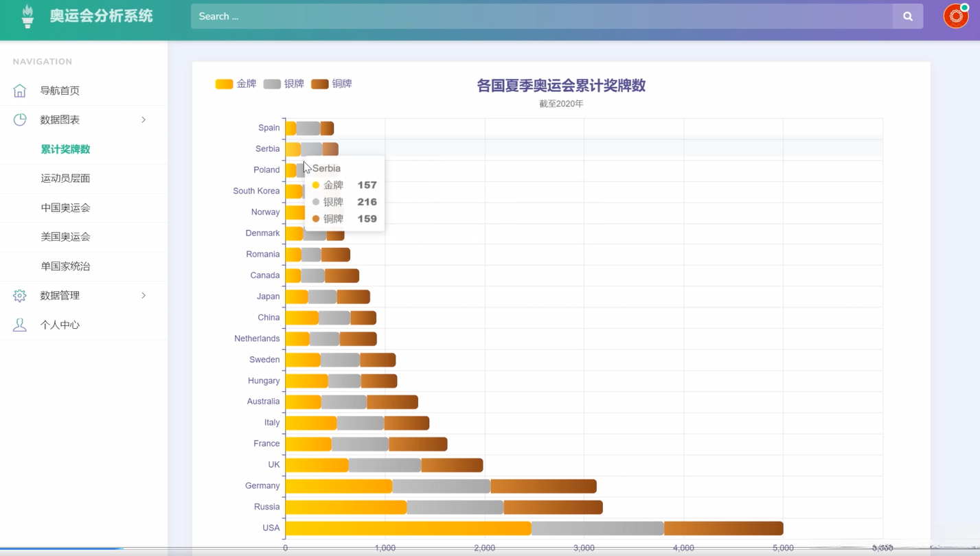Click the France gold bar segment
The width and height of the screenshot is (980, 556).
coord(308,444)
